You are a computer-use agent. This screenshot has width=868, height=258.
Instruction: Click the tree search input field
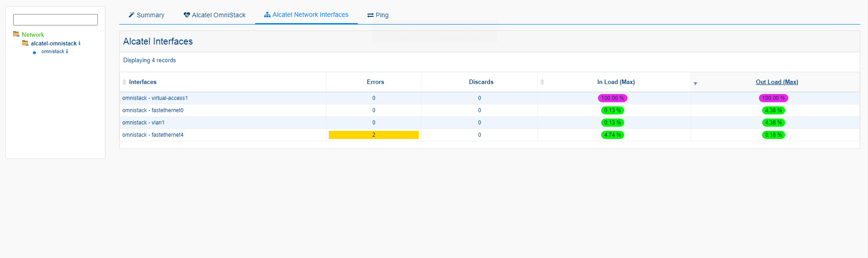pos(55,20)
